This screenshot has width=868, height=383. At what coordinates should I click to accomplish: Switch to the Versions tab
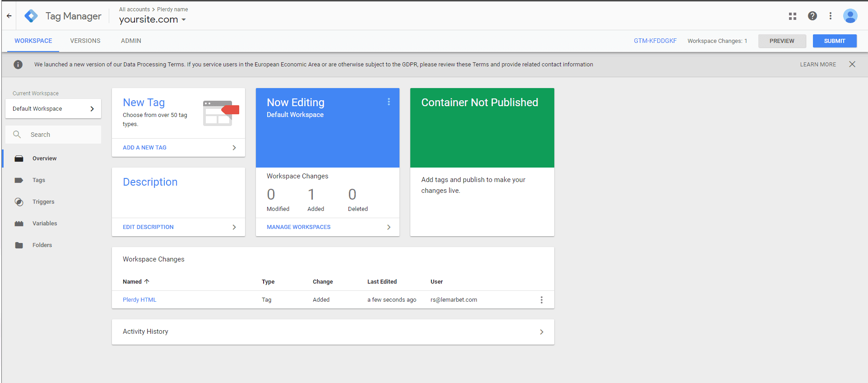click(x=85, y=41)
